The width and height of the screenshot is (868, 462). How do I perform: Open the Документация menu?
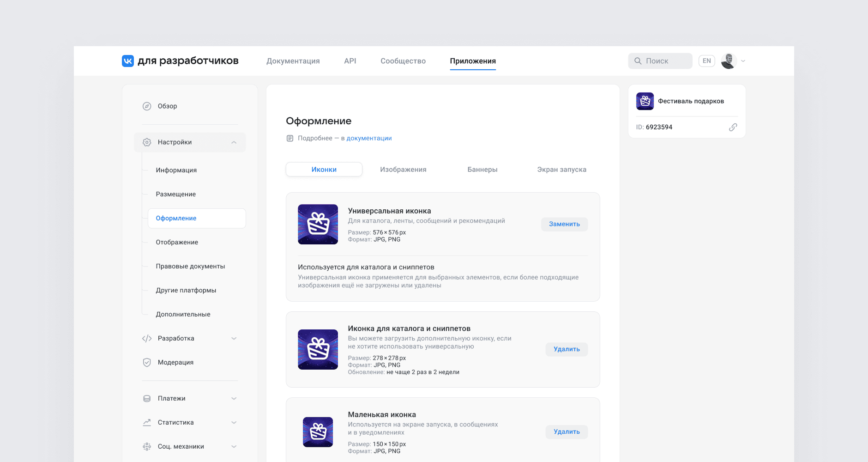(293, 61)
